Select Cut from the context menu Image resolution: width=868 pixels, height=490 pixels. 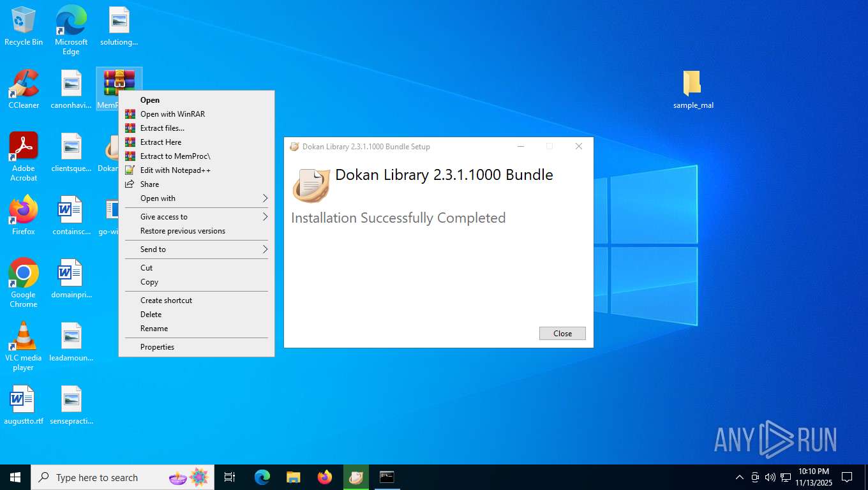point(197,268)
